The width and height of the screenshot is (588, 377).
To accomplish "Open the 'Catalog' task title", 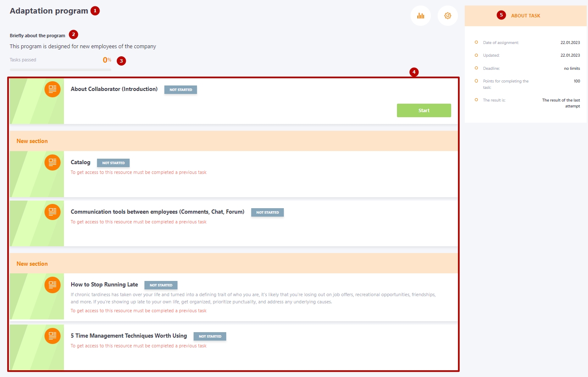I will tap(80, 162).
